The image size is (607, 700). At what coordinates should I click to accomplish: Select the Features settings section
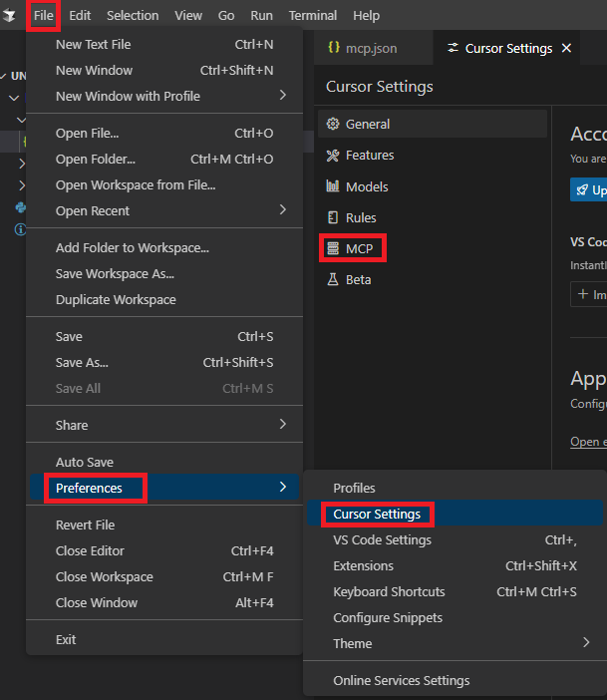[433, 155]
